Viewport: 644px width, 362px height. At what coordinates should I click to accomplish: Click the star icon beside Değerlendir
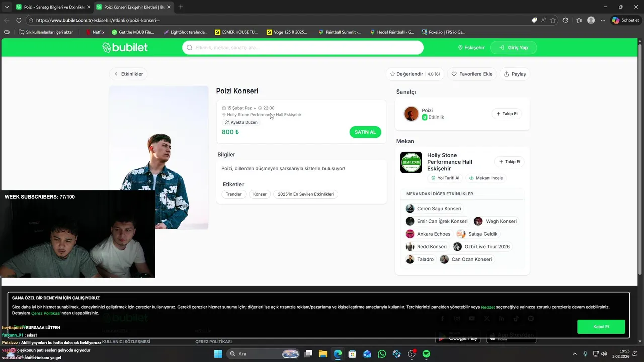pyautogui.click(x=393, y=74)
